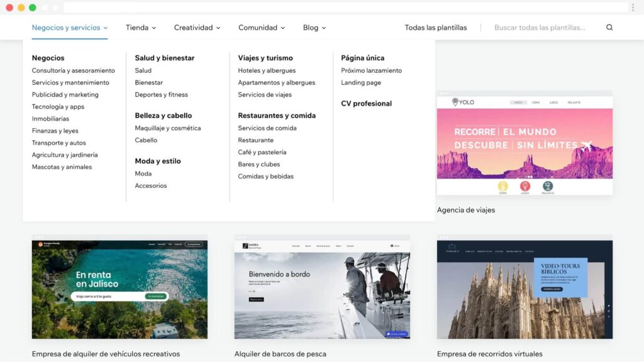
Task: Open the Landing page category
Action: coord(361,83)
